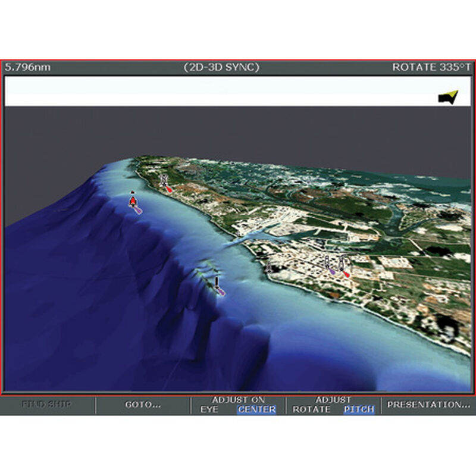Select the red own-ship vessel icon
The height and width of the screenshot is (476, 476).
pos(133,200)
